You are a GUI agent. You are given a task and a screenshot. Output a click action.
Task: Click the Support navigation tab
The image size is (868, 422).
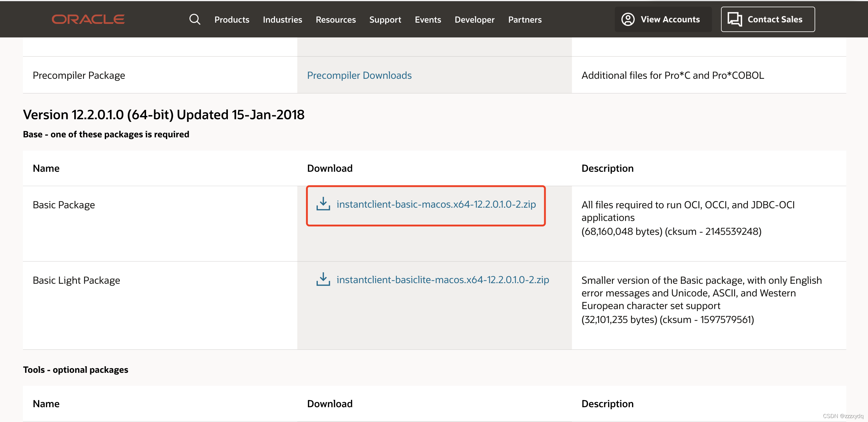385,19
